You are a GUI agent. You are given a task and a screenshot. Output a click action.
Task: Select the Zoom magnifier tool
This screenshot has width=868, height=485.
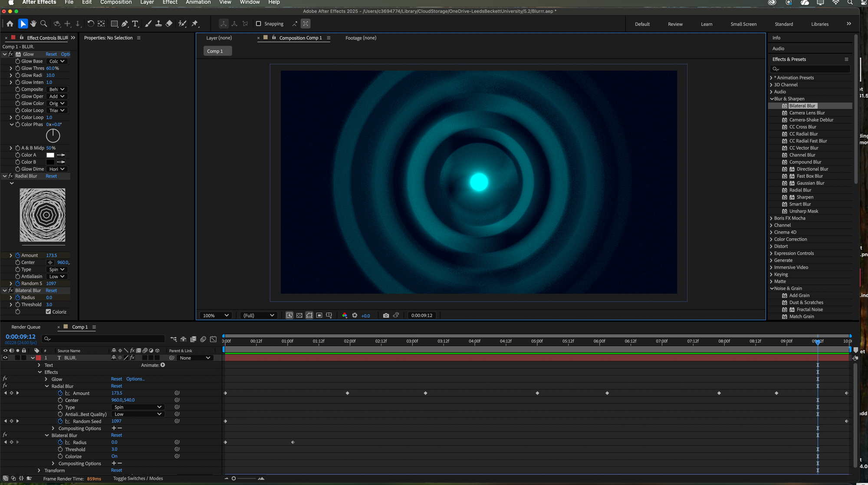[x=44, y=24]
